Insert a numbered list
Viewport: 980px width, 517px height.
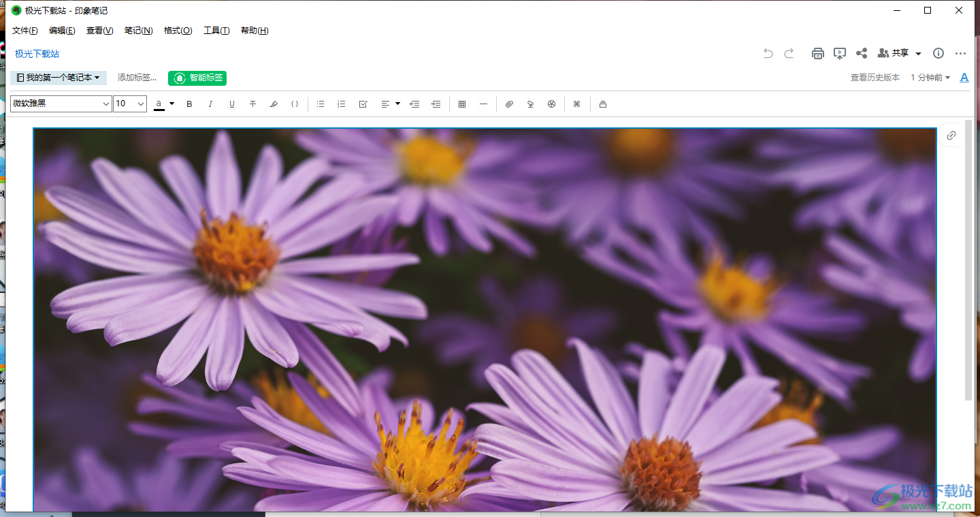coord(342,104)
